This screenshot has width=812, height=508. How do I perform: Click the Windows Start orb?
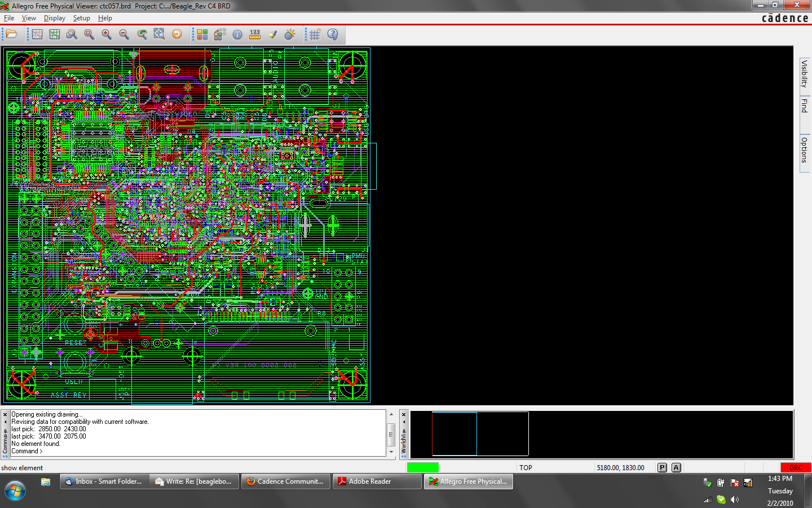coord(15,491)
